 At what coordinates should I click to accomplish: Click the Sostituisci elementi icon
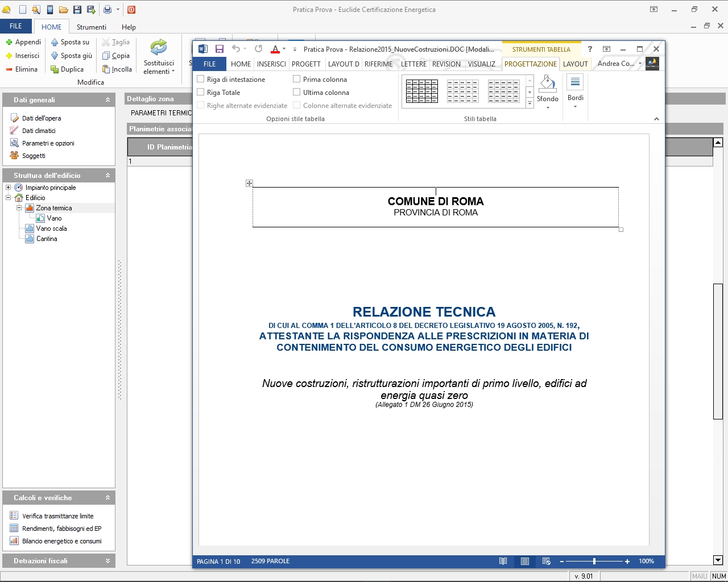[x=159, y=49]
